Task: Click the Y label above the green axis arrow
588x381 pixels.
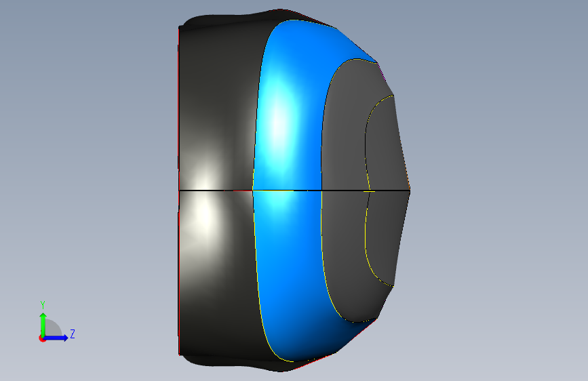Action: [x=43, y=305]
